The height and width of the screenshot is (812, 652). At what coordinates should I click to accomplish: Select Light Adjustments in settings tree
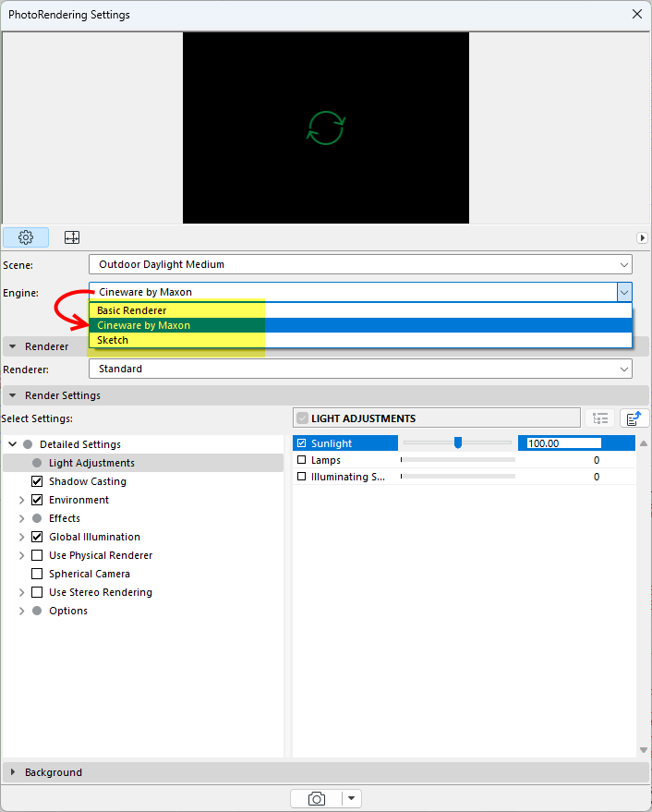(143, 463)
